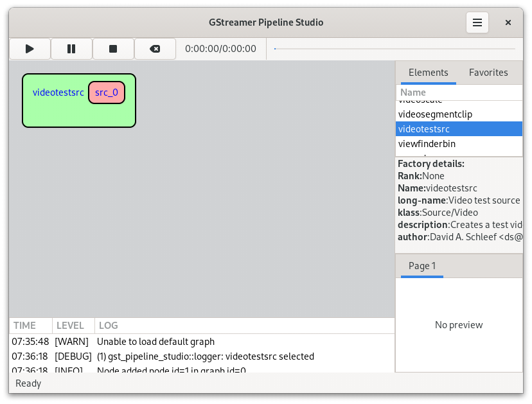Click the LEVEL column header
This screenshot has height=404, width=532.
tap(73, 326)
